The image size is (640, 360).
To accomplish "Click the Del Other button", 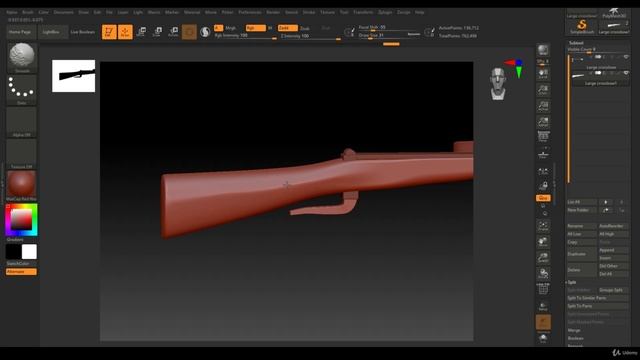I will point(613,266).
